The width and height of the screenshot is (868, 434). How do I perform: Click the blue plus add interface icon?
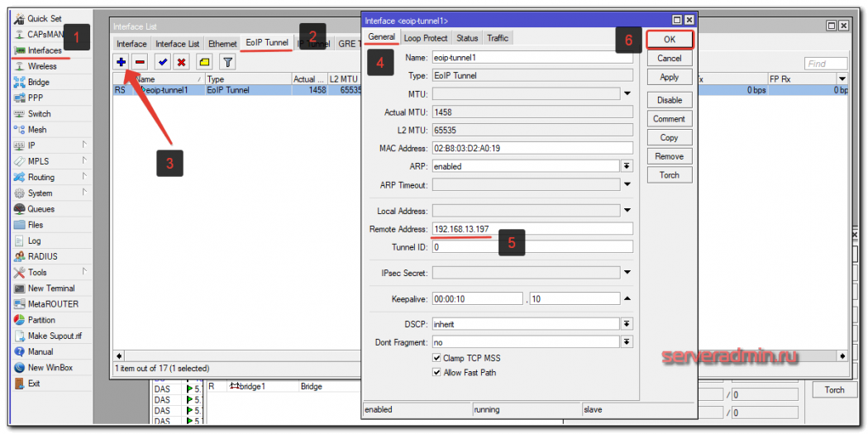coord(122,62)
